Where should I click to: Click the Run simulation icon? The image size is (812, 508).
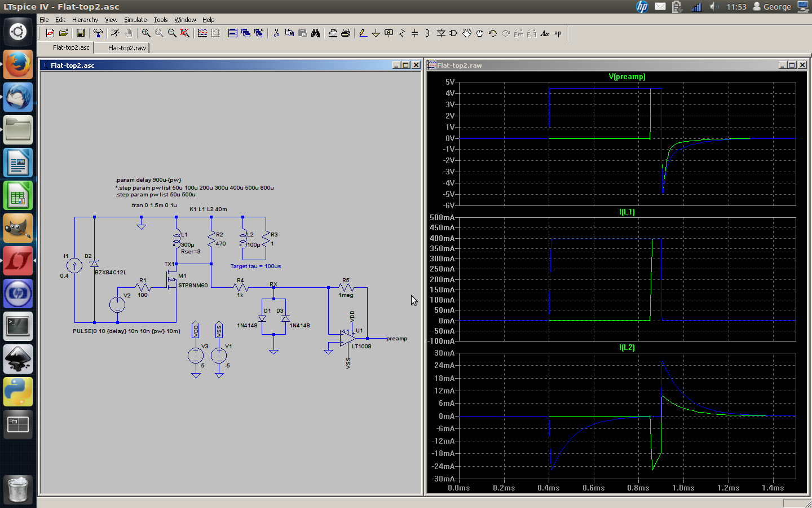115,33
